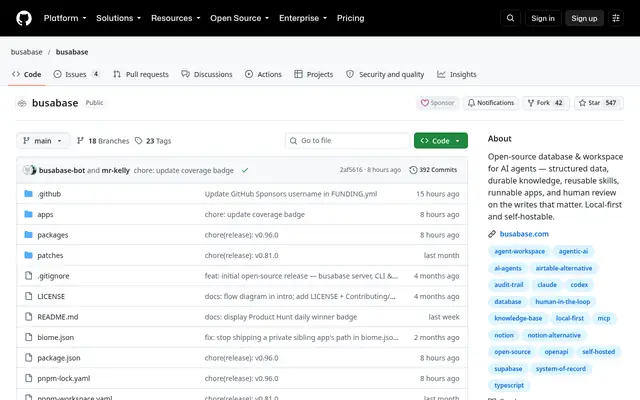Star the busabase repository
Viewport: 640px width, 400px height.
[x=598, y=103]
